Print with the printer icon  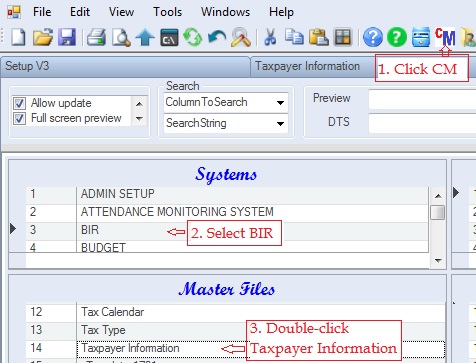[96, 37]
